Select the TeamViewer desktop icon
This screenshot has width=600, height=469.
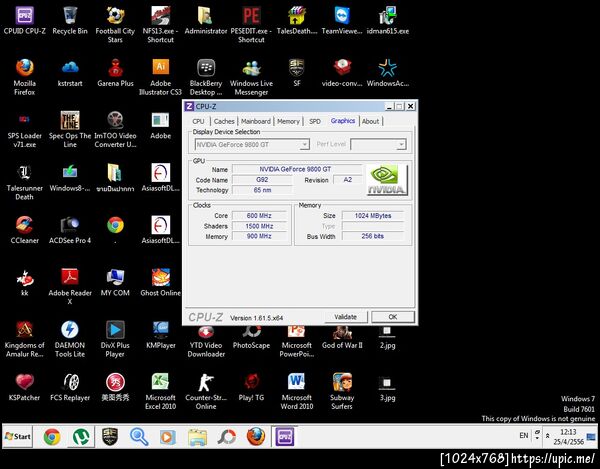point(342,21)
